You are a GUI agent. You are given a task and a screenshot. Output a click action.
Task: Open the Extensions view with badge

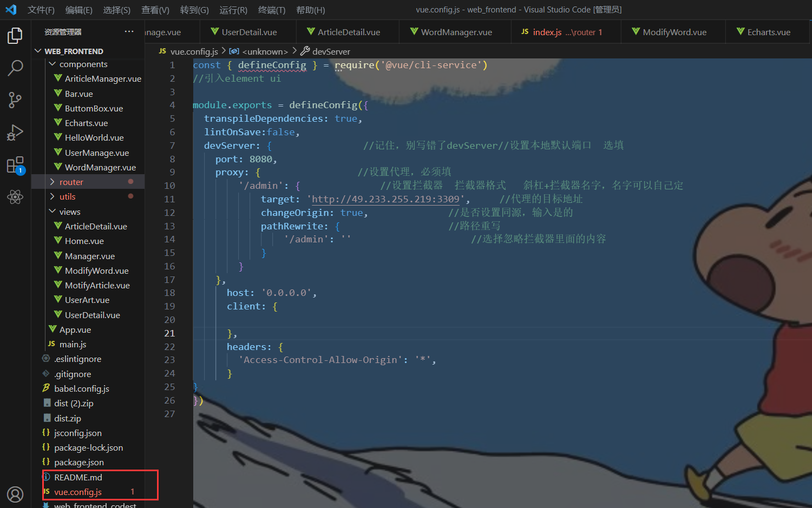(x=15, y=165)
